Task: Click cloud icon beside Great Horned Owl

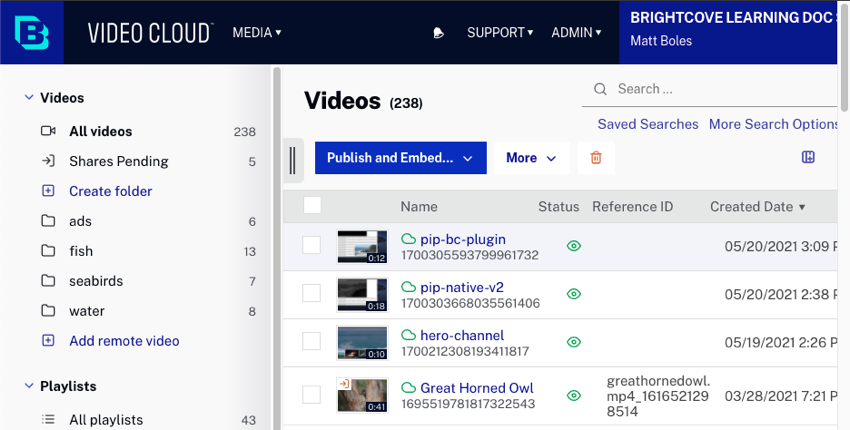Action: tap(408, 388)
